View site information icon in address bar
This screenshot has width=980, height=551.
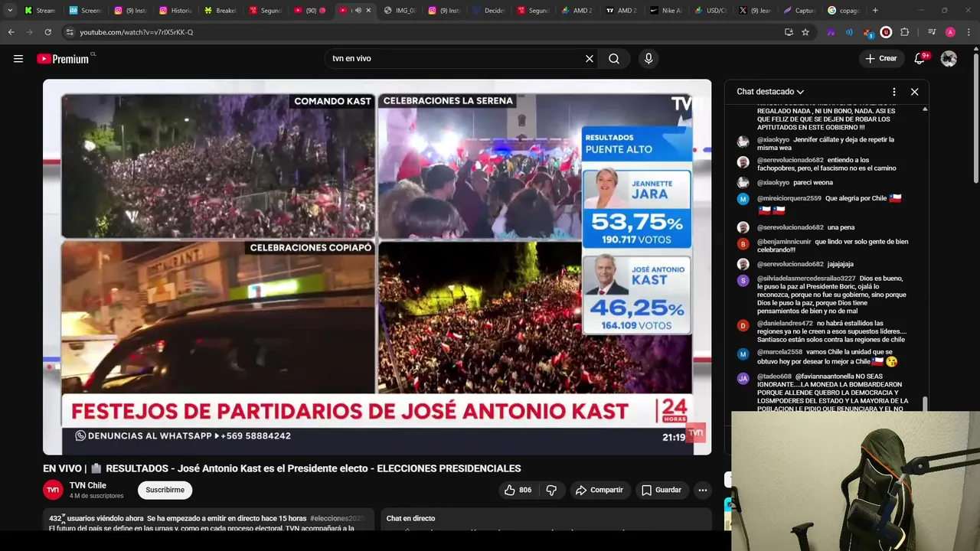pyautogui.click(x=70, y=32)
